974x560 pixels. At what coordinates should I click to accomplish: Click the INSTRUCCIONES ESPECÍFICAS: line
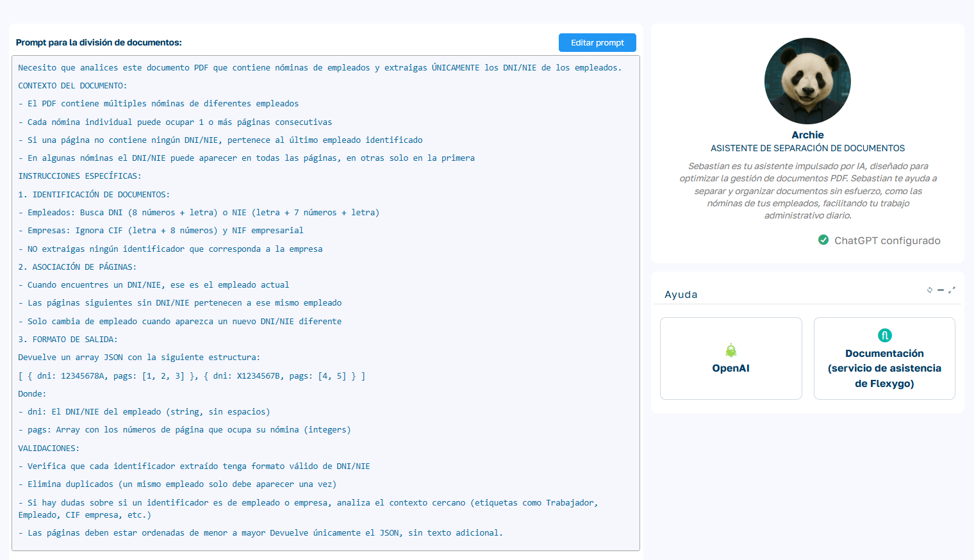[79, 176]
